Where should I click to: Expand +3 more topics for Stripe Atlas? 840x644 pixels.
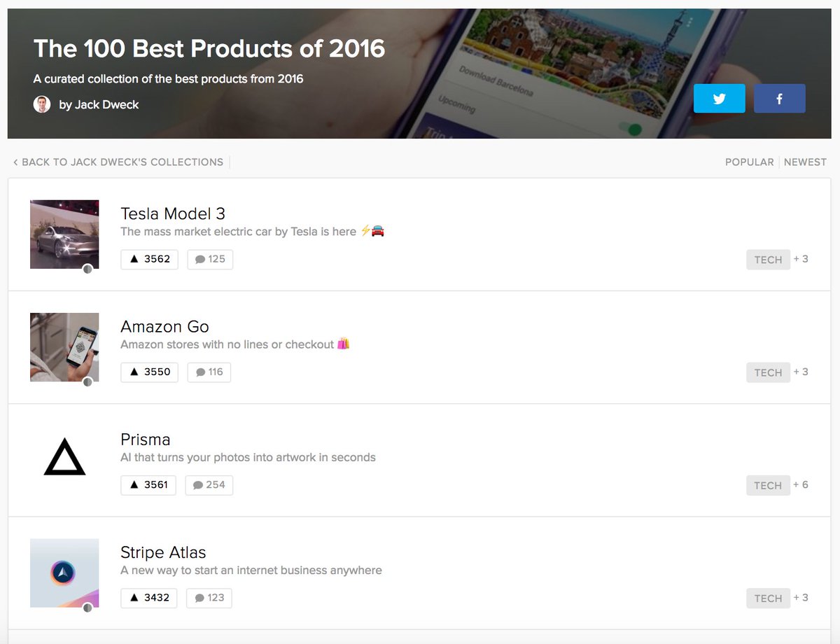801,598
